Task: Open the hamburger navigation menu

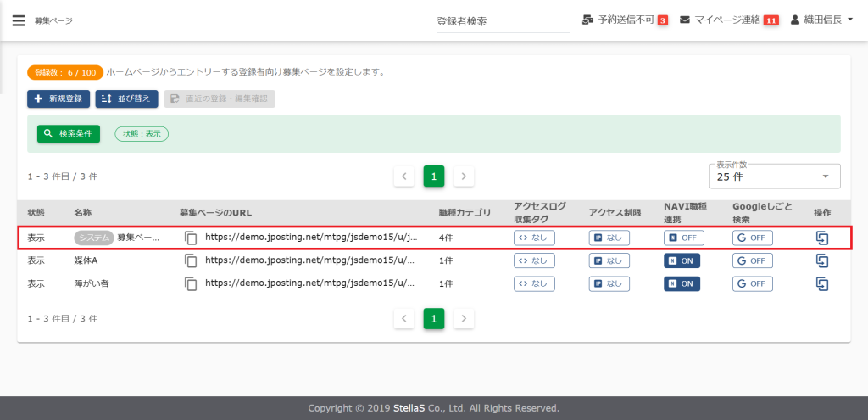Action: [x=19, y=20]
